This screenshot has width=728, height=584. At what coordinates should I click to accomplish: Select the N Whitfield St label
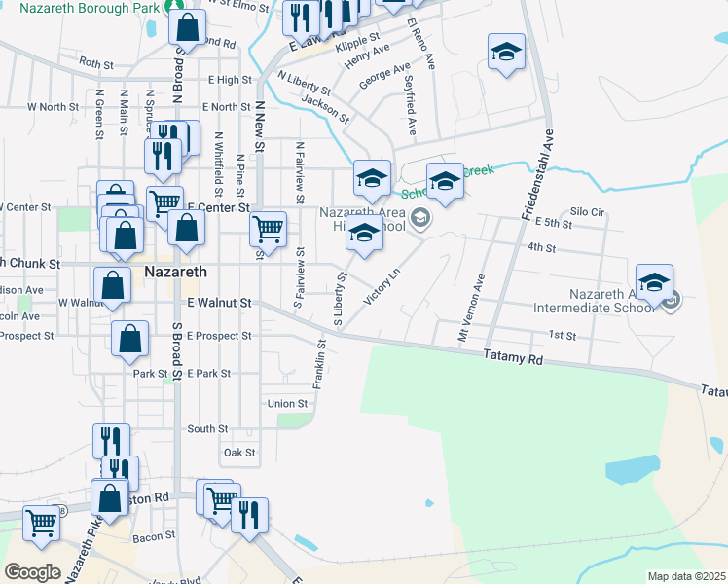[218, 164]
